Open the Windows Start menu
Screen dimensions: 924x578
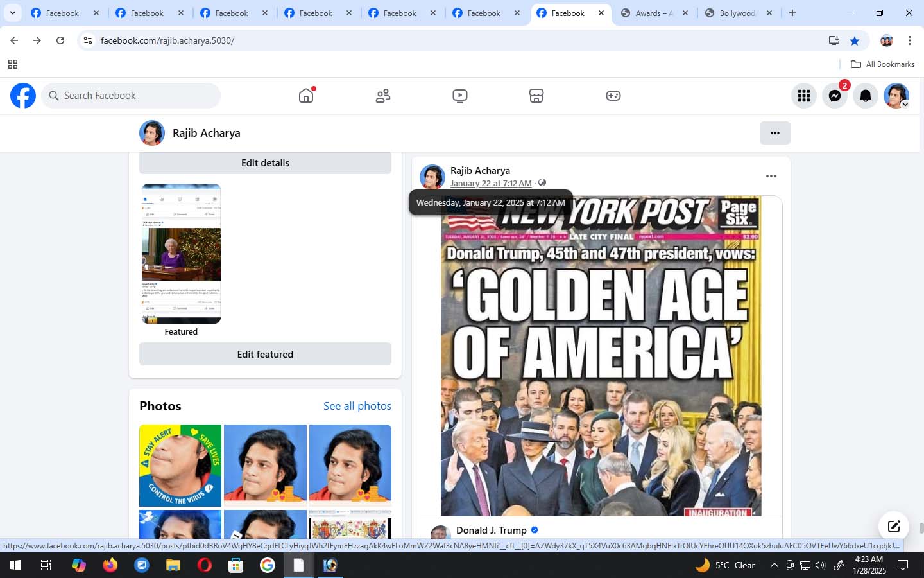[x=15, y=565]
